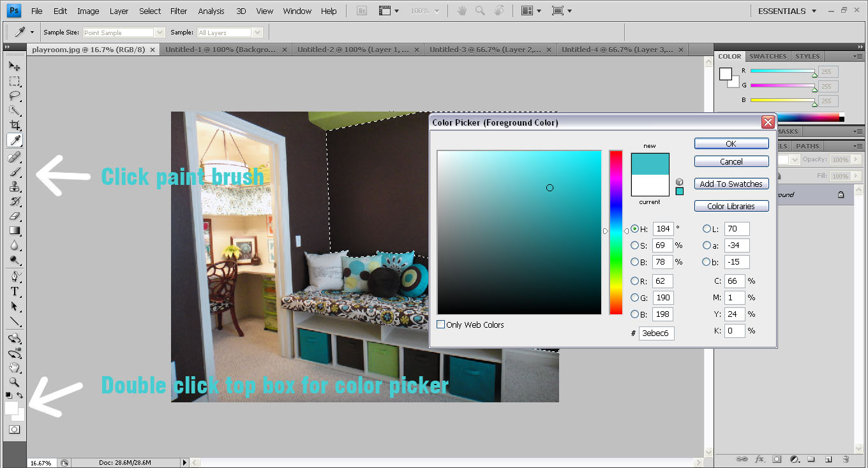Switch to the Swatches tab

(x=767, y=56)
